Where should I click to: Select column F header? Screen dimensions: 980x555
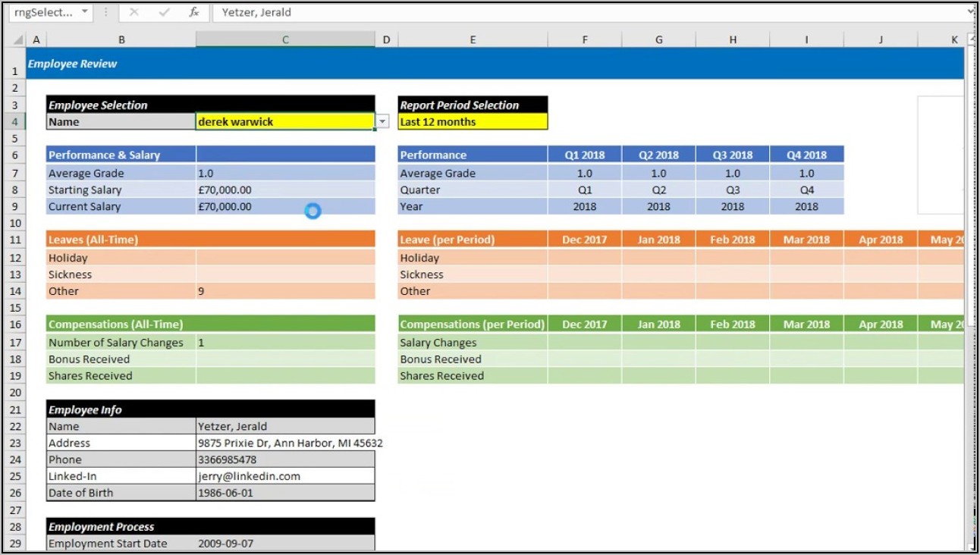584,39
